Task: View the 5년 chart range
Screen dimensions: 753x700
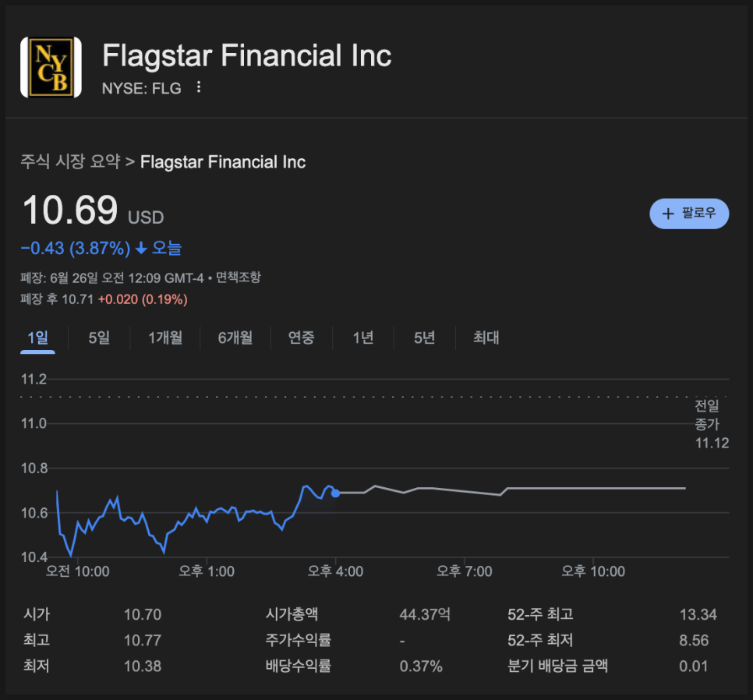Action: pyautogui.click(x=424, y=338)
